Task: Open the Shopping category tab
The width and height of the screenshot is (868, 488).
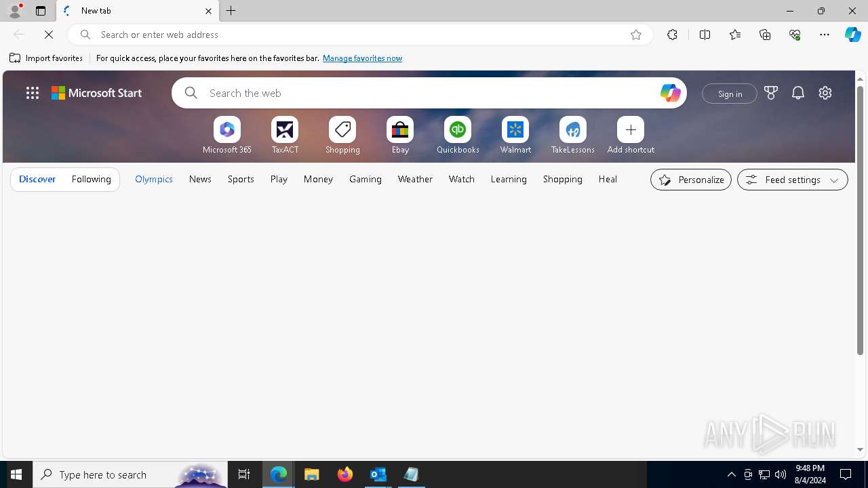Action: 563,179
